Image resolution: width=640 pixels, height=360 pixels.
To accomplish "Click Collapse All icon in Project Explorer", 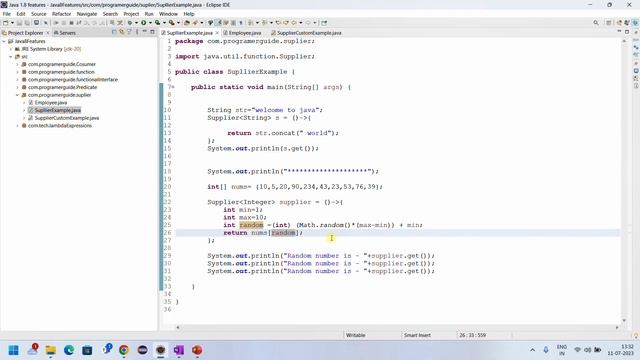I will (x=114, y=32).
